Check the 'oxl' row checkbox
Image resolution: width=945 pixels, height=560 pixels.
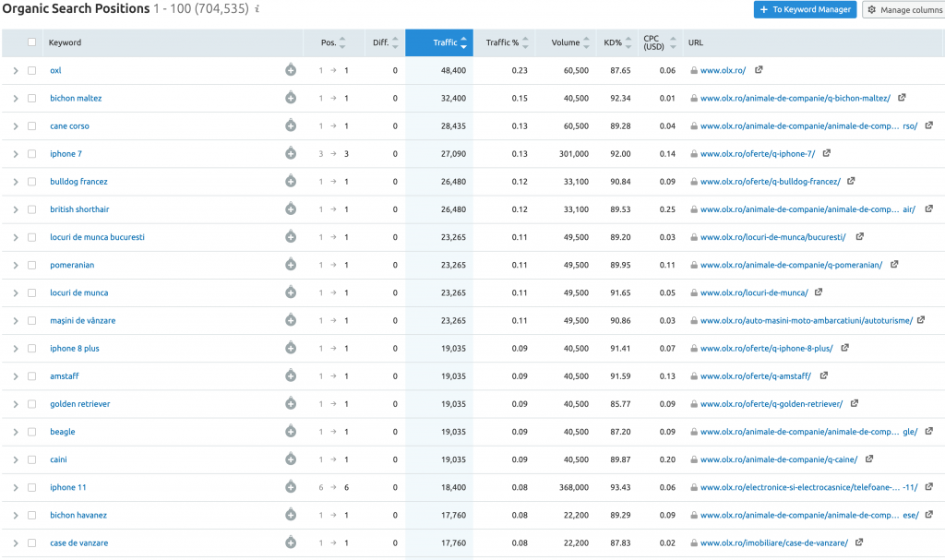[32, 70]
